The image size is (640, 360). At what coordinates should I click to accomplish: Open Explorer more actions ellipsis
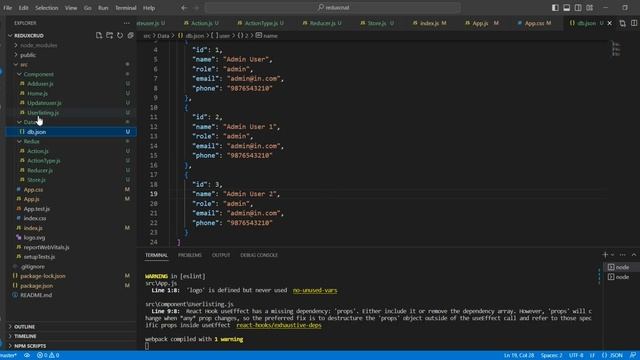tap(127, 23)
